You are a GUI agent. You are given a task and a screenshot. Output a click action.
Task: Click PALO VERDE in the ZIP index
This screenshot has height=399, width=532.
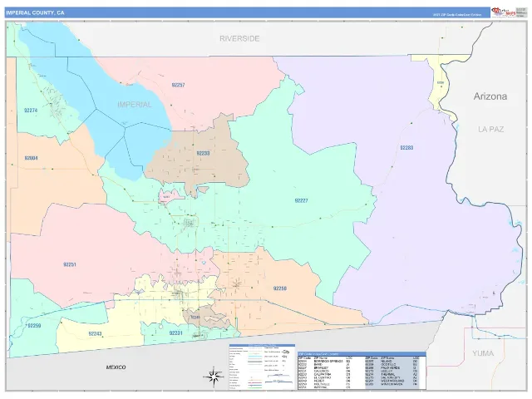[x=390, y=367]
